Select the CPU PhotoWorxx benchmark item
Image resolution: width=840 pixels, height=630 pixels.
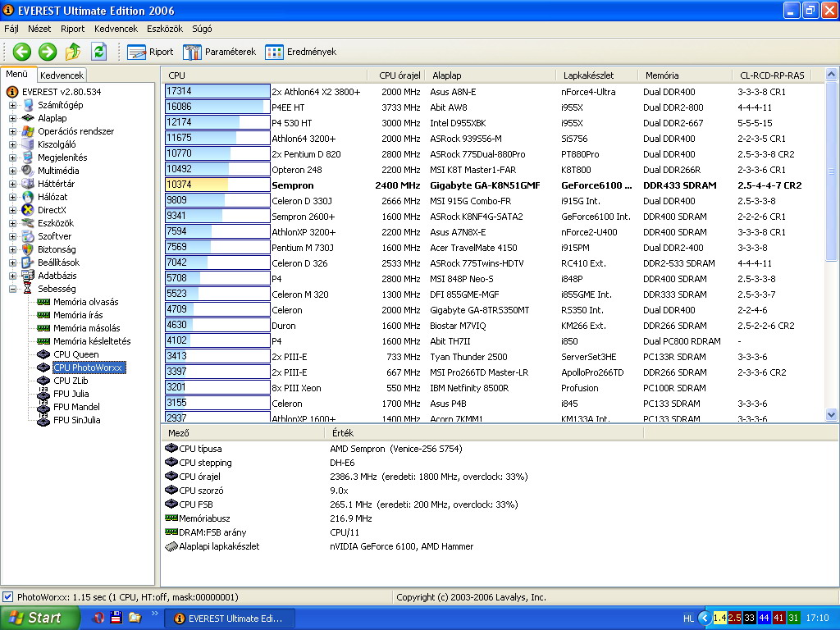[x=89, y=367]
